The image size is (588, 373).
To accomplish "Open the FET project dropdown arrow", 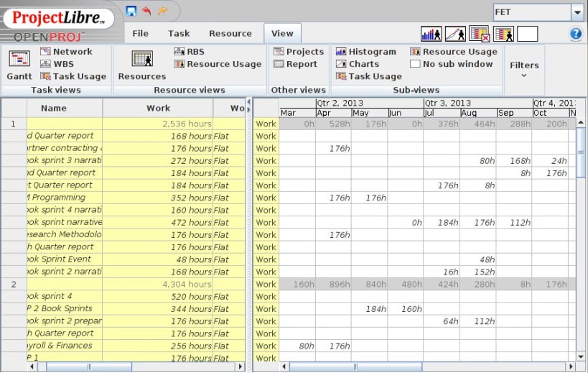I will pos(577,12).
